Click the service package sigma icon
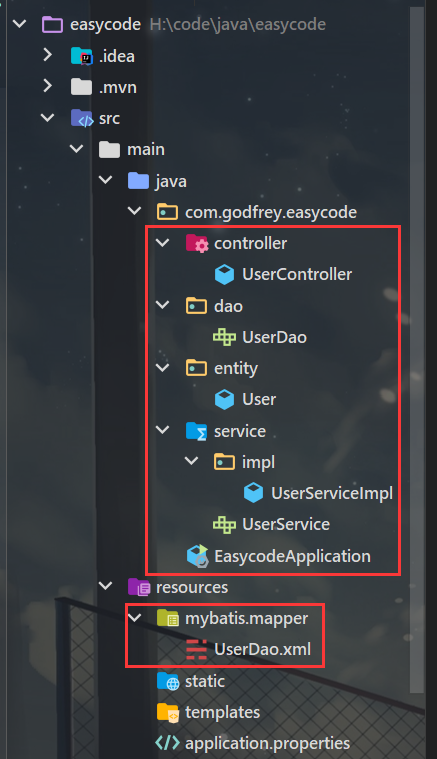This screenshot has height=759, width=437. pyautogui.click(x=197, y=431)
